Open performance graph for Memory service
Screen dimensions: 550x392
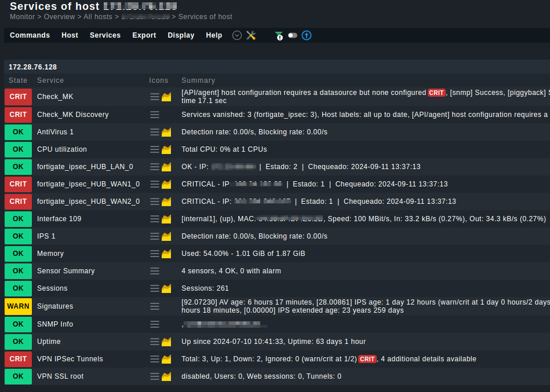(166, 254)
